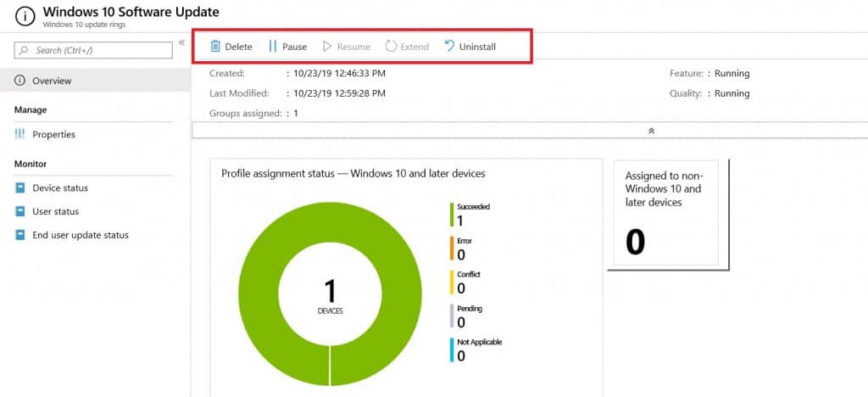Open the Overview menu item

coord(95,81)
